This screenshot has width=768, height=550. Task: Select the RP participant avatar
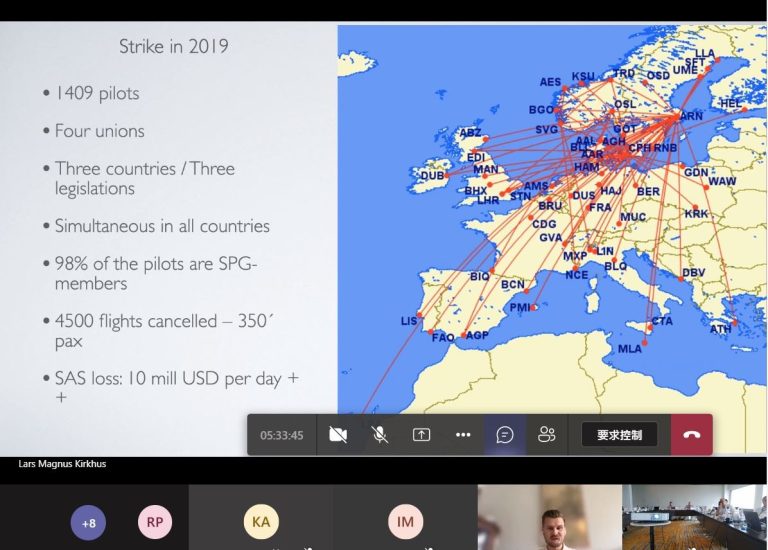(155, 522)
